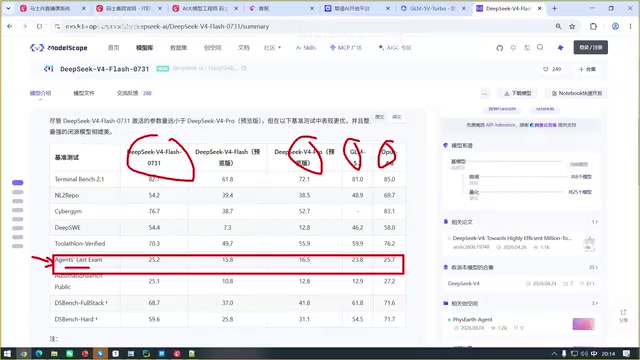
Task: Switch the README to original text (原文)
Action: 380,117
